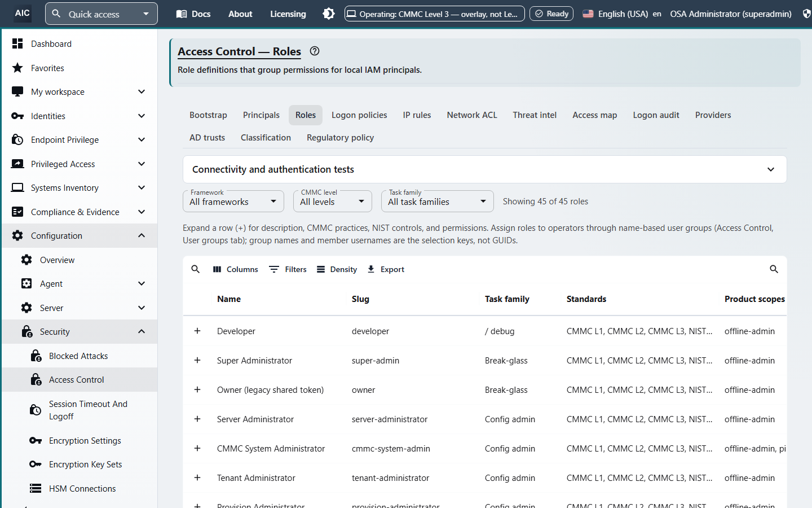Expand Privileged Access in sidebar
Viewport: 812px width, 508px height.
80,164
